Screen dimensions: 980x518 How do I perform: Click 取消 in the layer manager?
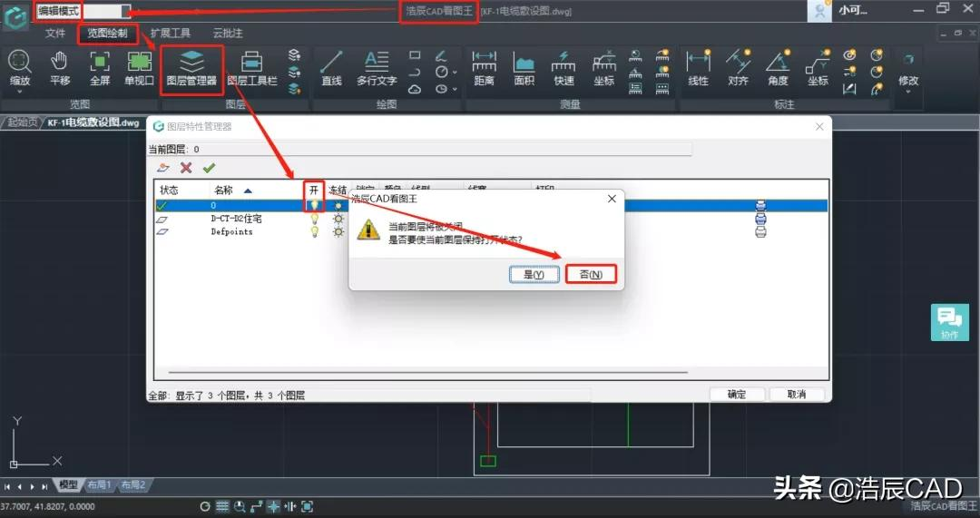pos(797,395)
